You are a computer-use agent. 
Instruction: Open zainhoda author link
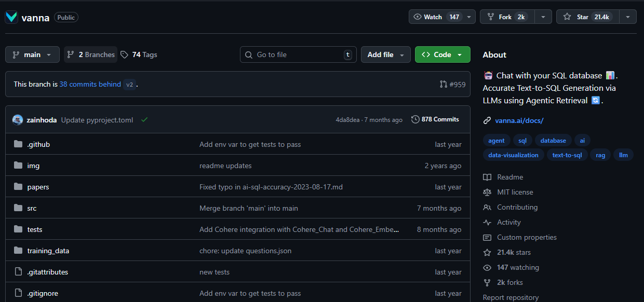[42, 120]
